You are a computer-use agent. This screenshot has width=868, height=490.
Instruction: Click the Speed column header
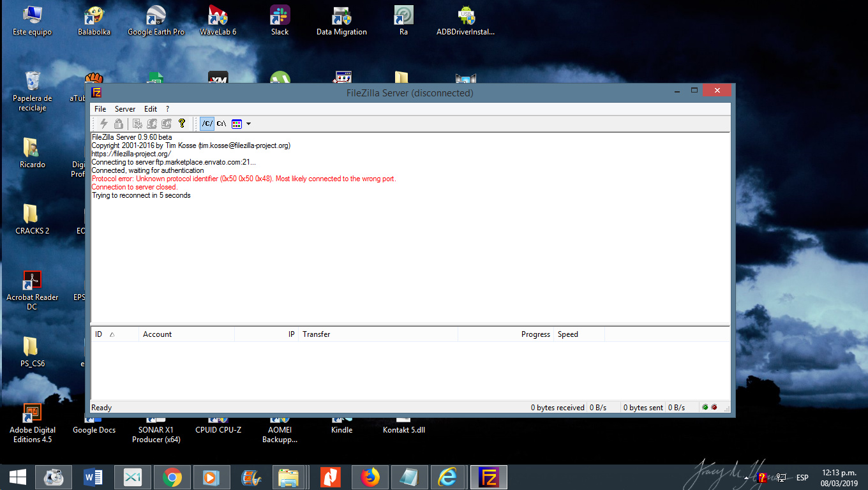(x=579, y=334)
